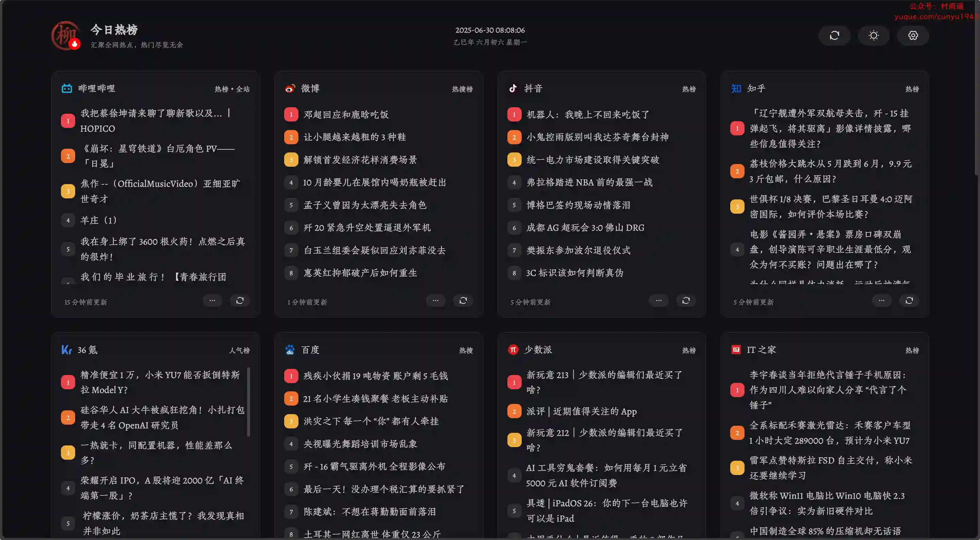Viewport: 980px width, 540px height.
Task: Click the 36氪 list scrollbar
Action: tap(248, 402)
